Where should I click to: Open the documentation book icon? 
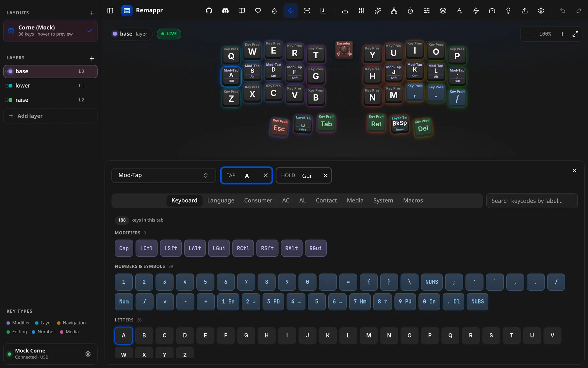tap(242, 11)
